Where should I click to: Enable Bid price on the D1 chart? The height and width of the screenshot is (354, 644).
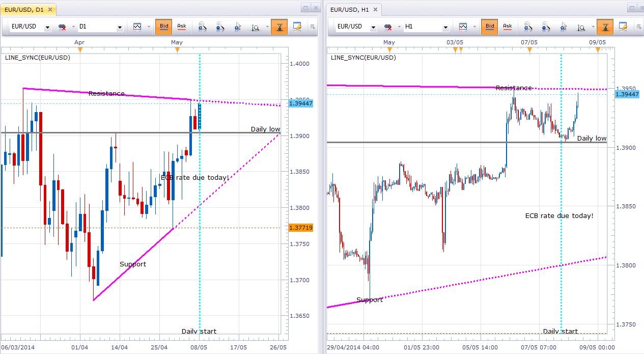coord(164,26)
